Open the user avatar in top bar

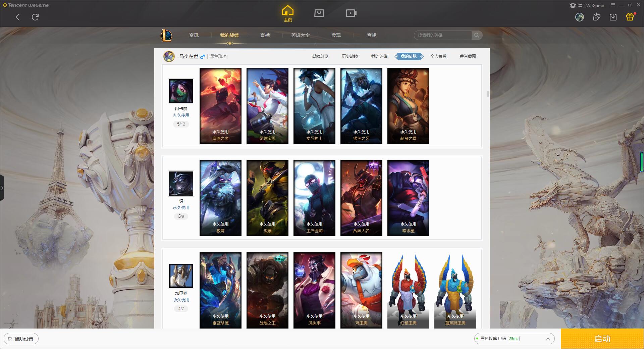pos(580,17)
